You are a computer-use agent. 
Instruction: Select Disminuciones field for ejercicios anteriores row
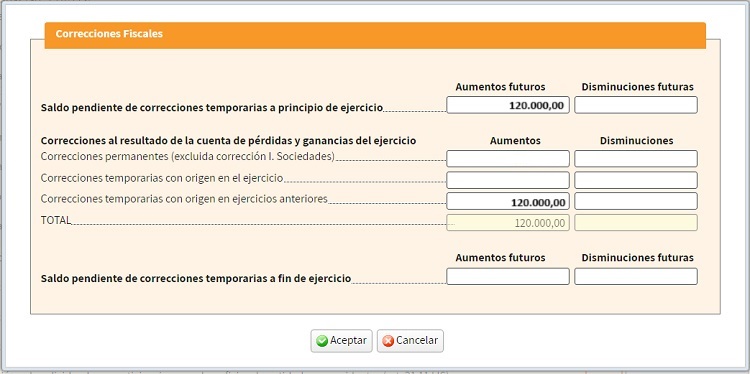coord(636,201)
